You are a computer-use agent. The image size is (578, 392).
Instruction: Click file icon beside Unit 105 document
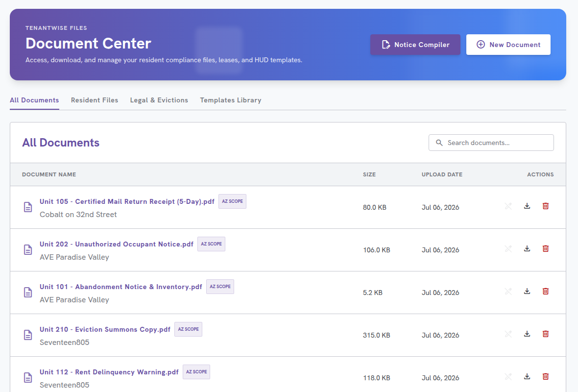click(28, 207)
